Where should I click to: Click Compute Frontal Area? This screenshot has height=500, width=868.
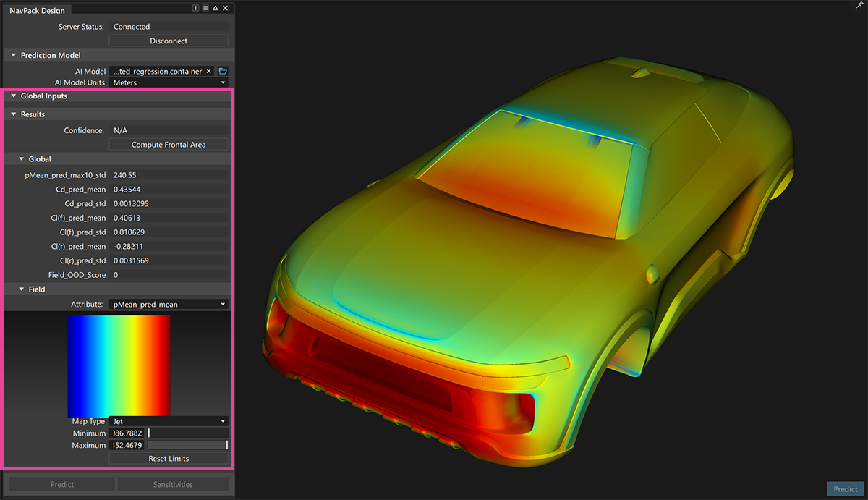169,144
